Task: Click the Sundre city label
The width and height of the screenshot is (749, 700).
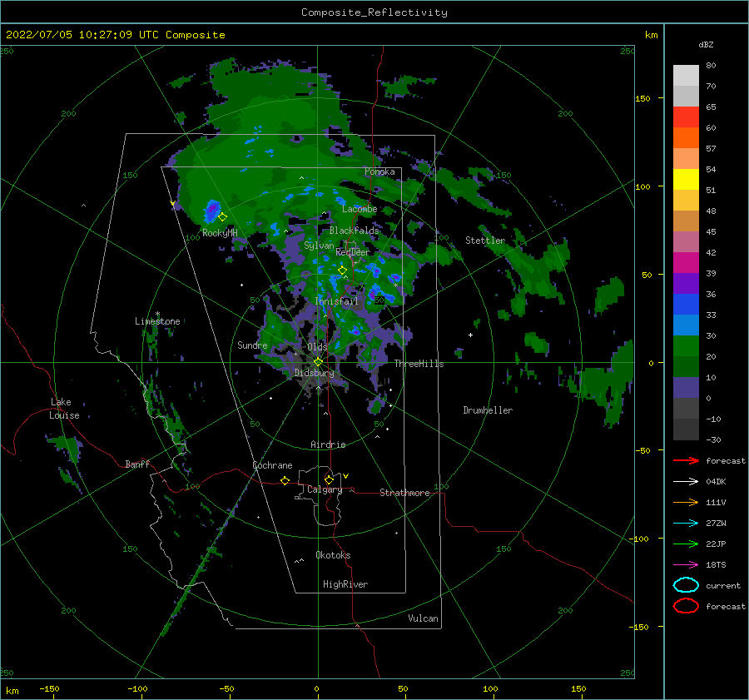Action: 252,345
